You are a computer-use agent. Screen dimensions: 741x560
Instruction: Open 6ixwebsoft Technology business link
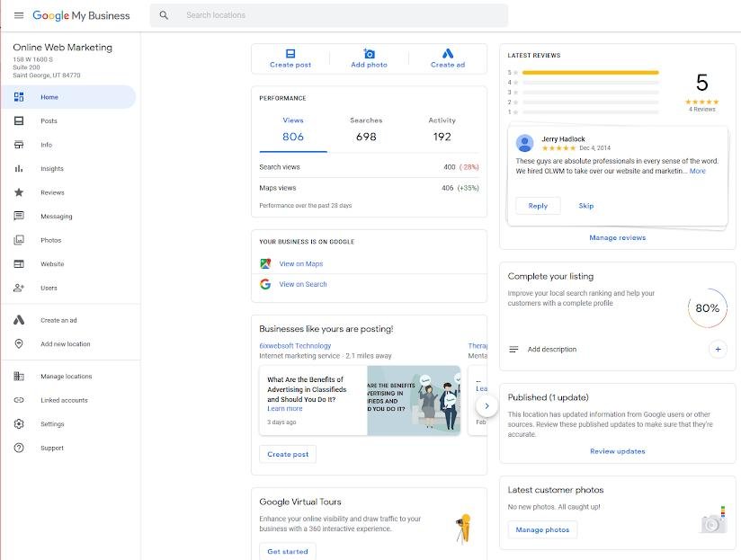(x=295, y=346)
